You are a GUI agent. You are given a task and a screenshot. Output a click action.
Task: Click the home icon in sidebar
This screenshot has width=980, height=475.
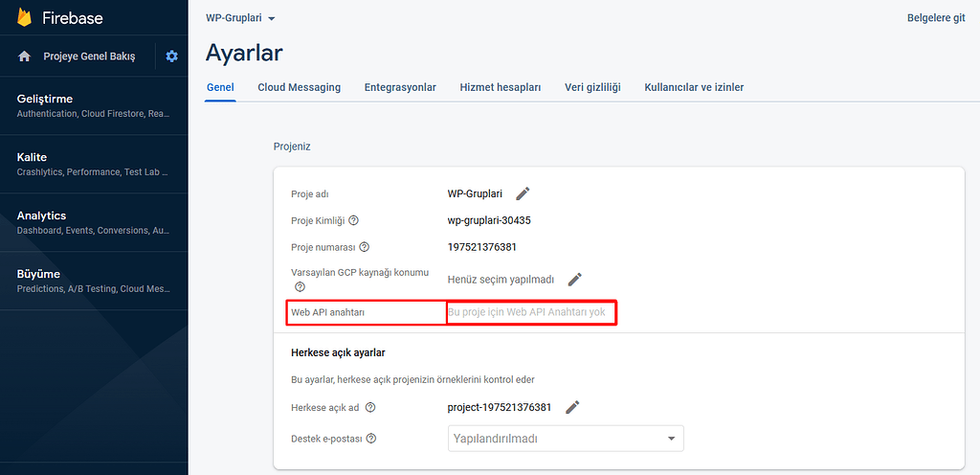25,57
